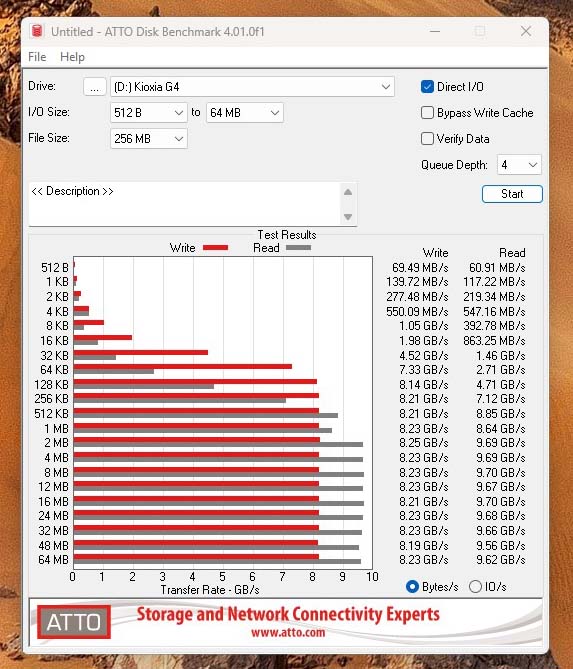Click the description scroll down arrow
573x669 pixels.
(x=348, y=217)
